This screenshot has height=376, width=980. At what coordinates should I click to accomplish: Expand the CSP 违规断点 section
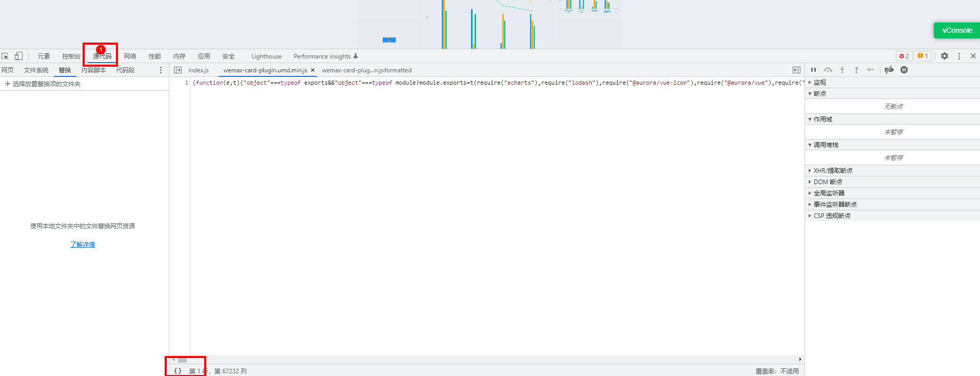892,215
